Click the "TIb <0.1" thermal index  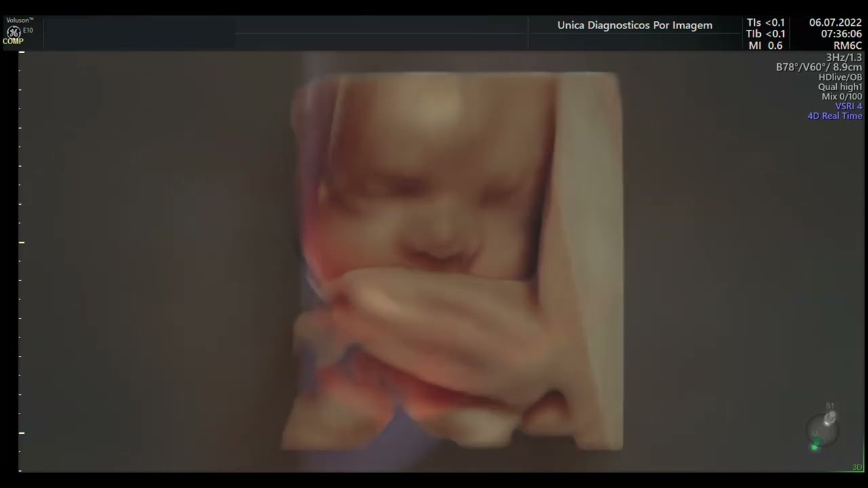766,34
